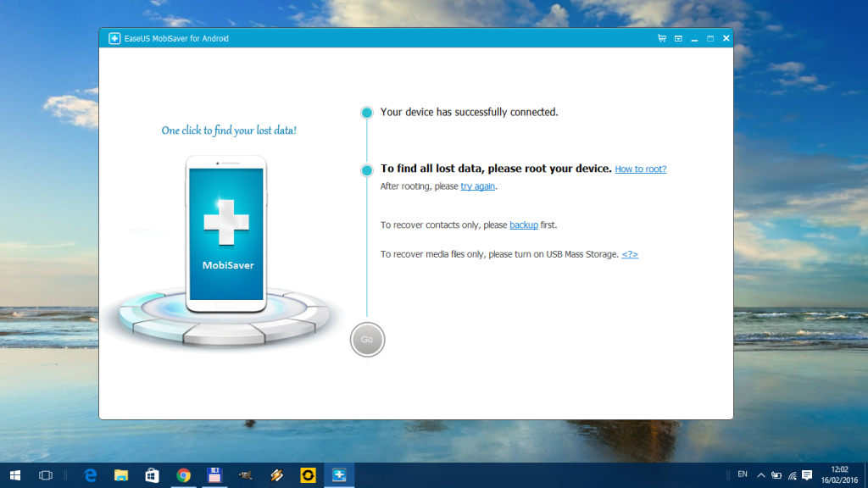Image resolution: width=868 pixels, height=488 pixels.
Task: Click the EaseUS MobiSaver title bar logo
Action: click(114, 38)
